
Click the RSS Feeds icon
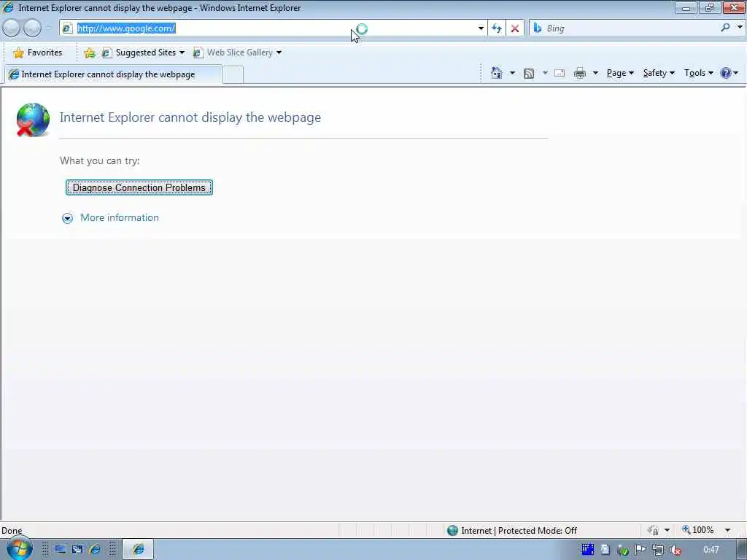click(x=529, y=74)
